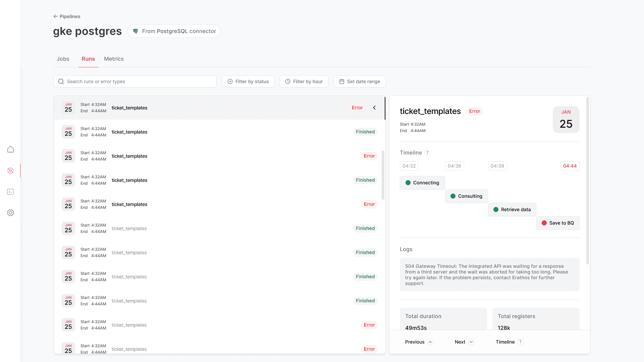Screen dimensions: 644x362
Task: Click the Logs section heading
Action: pos(406,249)
